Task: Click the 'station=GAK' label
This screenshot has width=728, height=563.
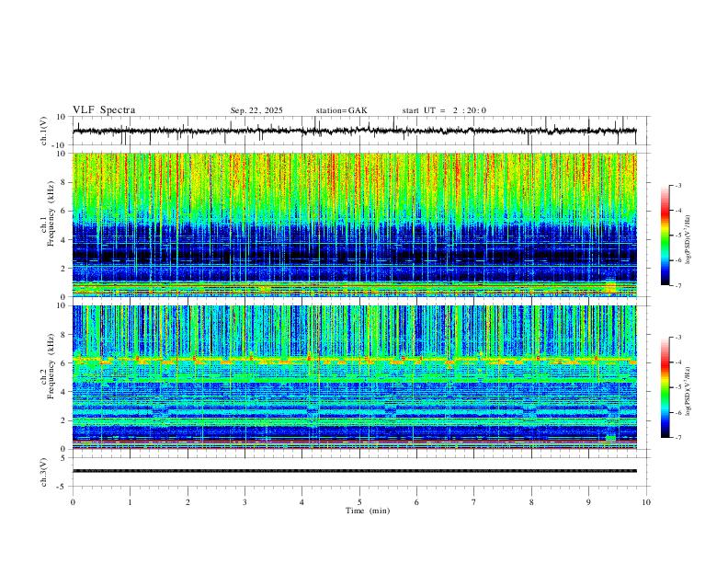Action: tap(341, 110)
